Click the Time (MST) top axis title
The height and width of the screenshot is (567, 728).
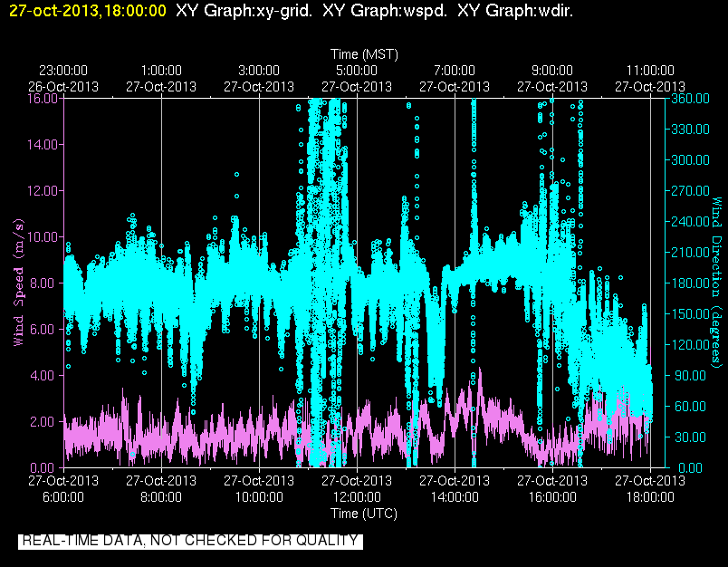pos(365,54)
